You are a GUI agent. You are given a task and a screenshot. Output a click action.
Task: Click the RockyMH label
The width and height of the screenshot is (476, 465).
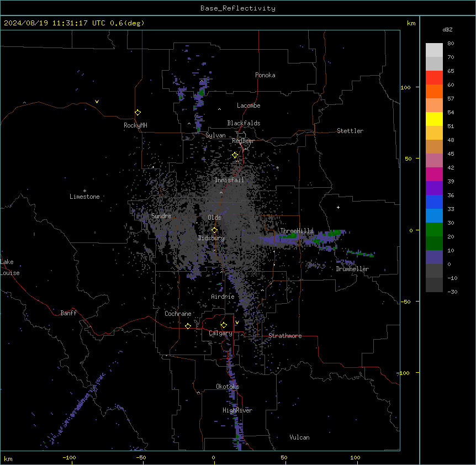coord(135,125)
